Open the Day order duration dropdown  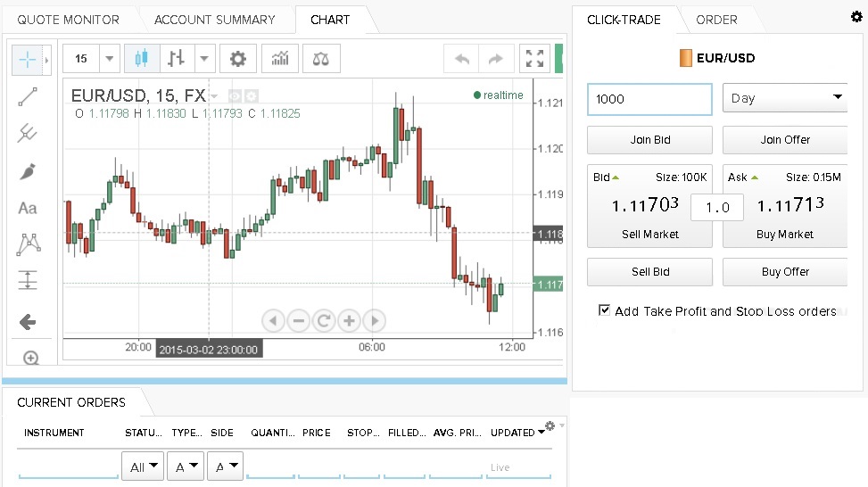click(x=784, y=98)
